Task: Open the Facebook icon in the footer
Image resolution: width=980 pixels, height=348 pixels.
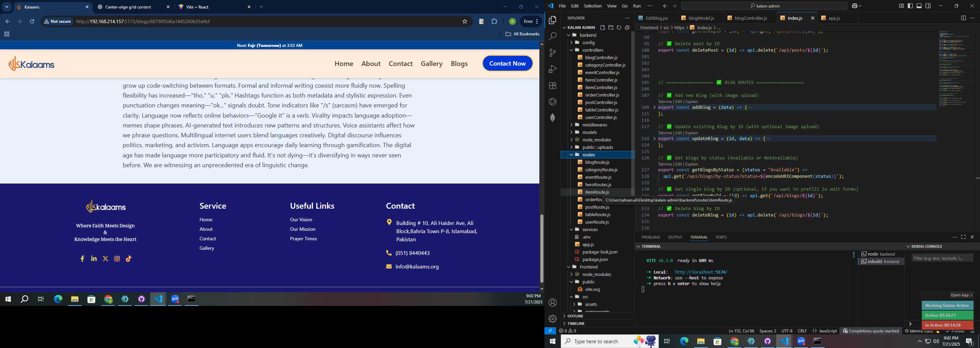Action: tap(82, 259)
